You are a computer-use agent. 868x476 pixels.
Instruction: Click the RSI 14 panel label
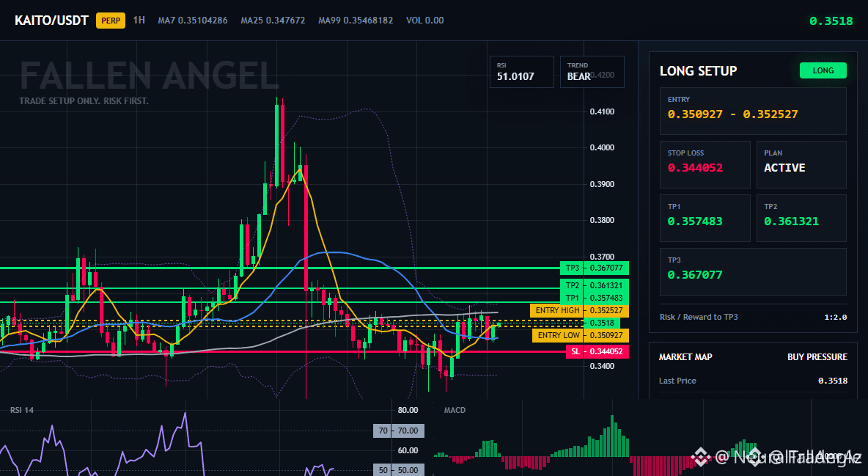[21, 410]
